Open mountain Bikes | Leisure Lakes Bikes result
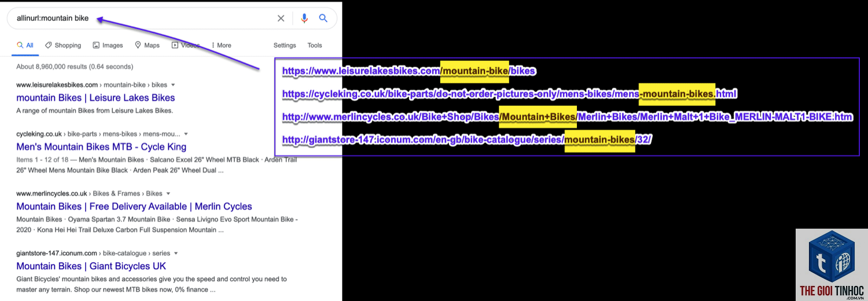868x301 pixels. coord(95,98)
